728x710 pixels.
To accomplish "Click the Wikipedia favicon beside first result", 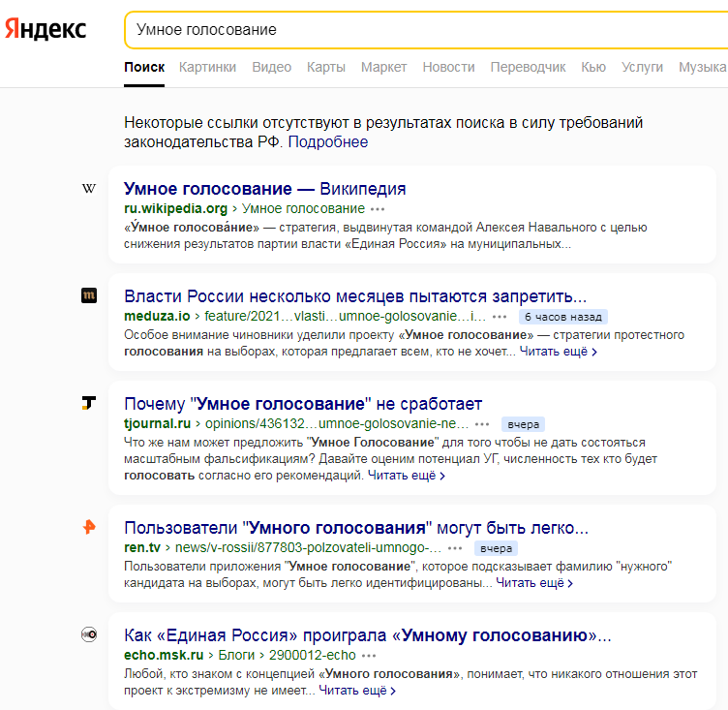I will [89, 188].
